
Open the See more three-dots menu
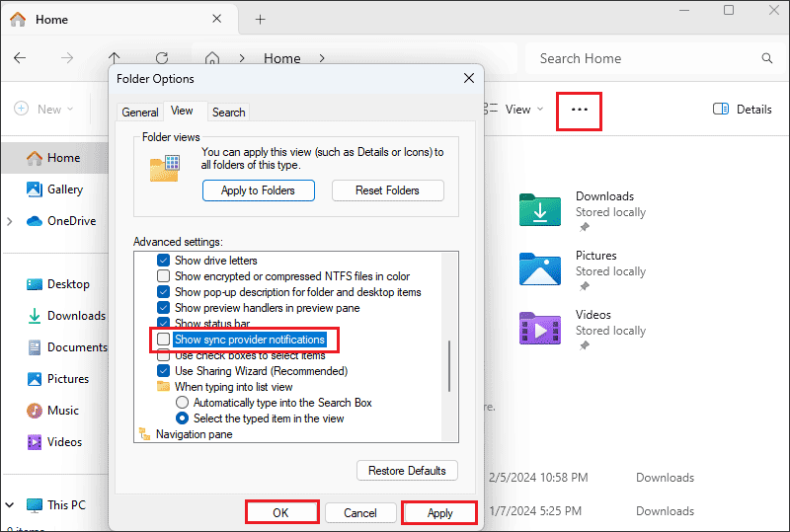pyautogui.click(x=580, y=110)
